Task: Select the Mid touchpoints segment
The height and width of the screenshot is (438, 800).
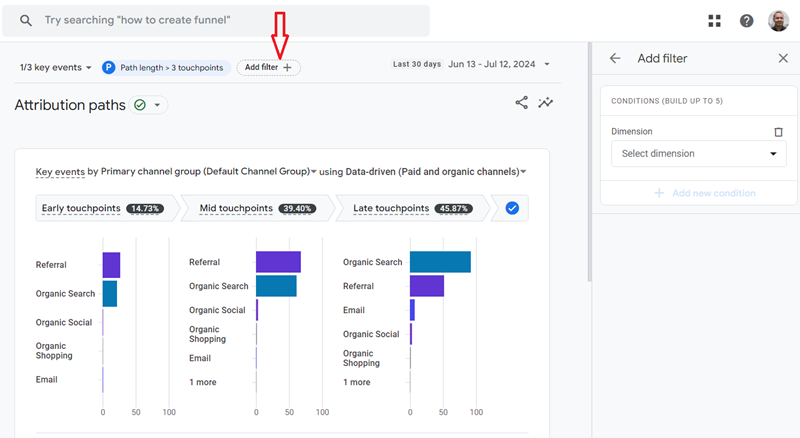Action: pyautogui.click(x=258, y=208)
